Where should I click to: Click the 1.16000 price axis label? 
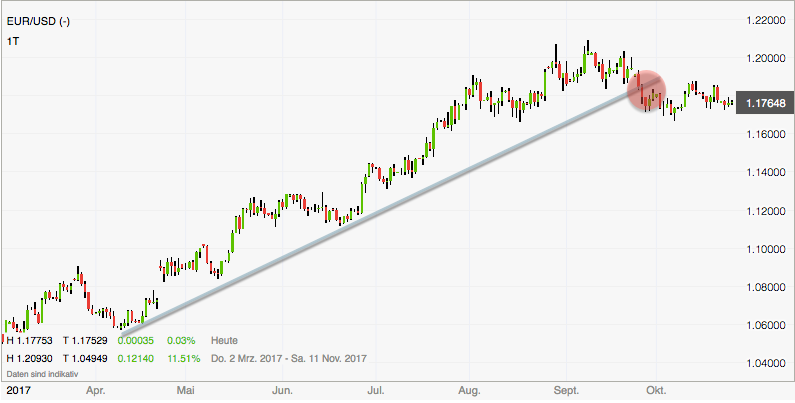pos(766,134)
